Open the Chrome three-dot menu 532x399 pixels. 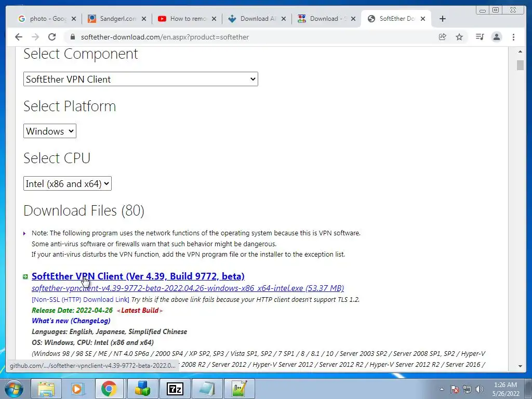coord(514,37)
